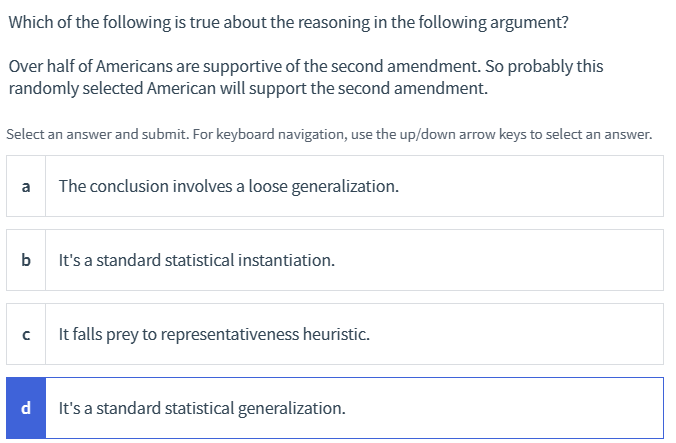Click the letter a answer badge
Image resolution: width=676 pixels, height=443 pixels.
coord(26,186)
